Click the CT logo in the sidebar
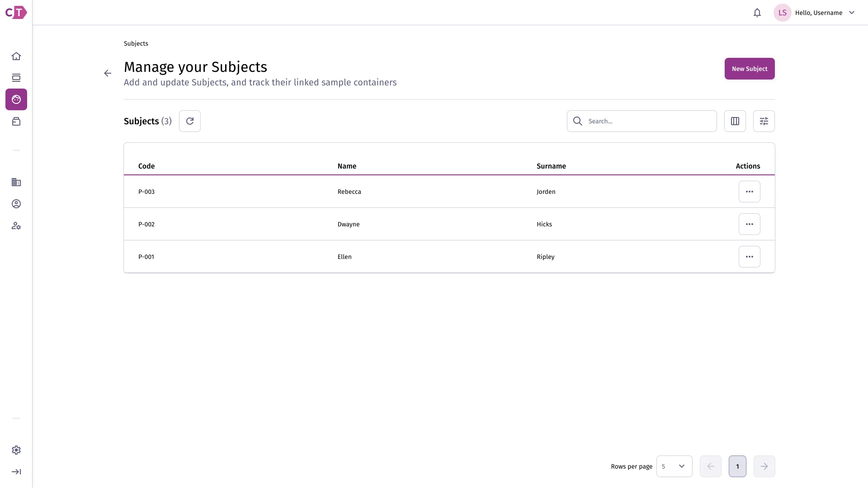This screenshot has height=488, width=868. (16, 12)
